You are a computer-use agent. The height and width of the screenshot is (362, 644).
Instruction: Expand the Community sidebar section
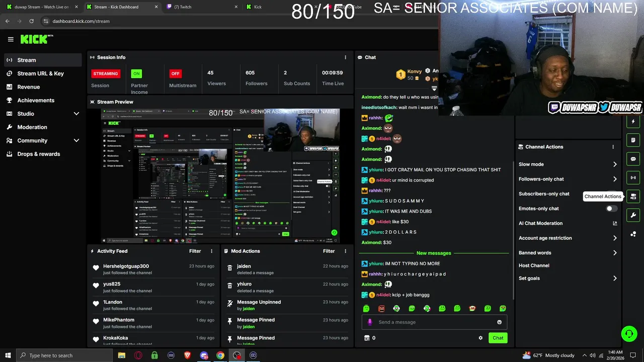76,141
